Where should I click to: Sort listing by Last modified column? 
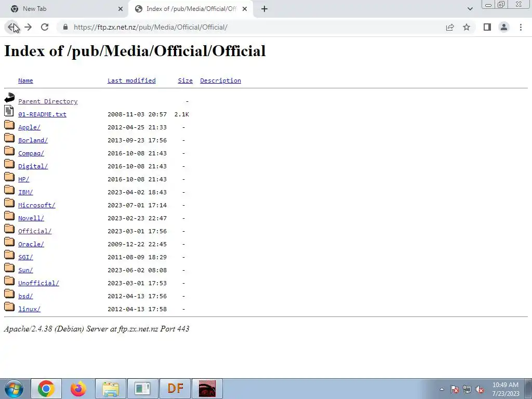tap(131, 81)
